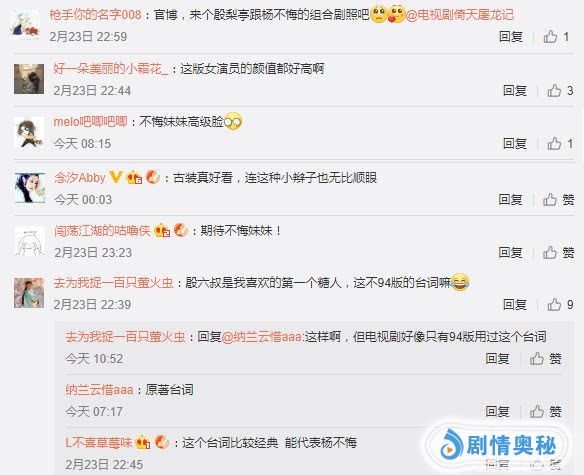Reply to 纳兰云惜aaa's 今天 07:17 comment
584x475 pixels.
coord(497,412)
